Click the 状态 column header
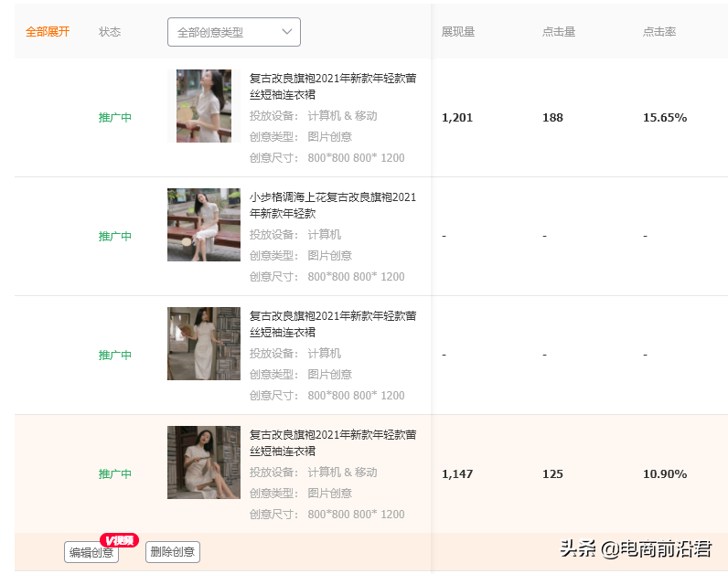 click(110, 32)
